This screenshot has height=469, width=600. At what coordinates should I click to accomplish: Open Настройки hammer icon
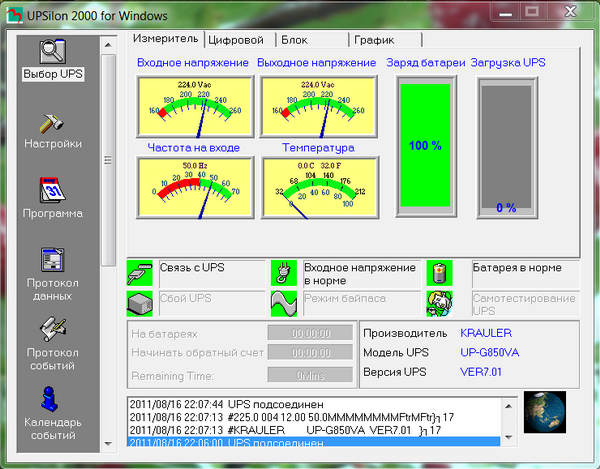point(52,123)
